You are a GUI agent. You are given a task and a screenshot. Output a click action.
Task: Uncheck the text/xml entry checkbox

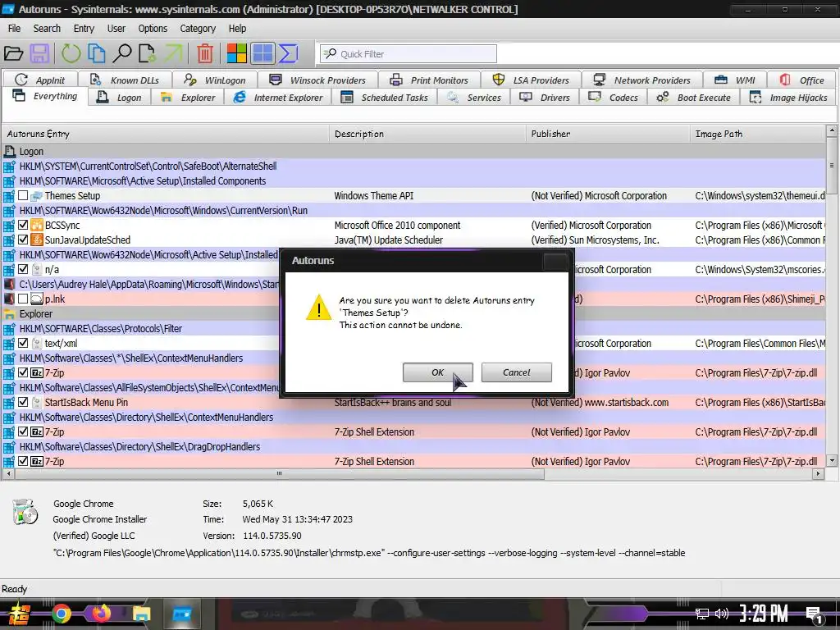click(x=23, y=343)
